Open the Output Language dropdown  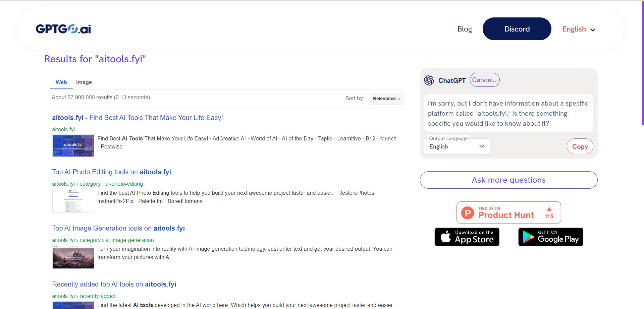[457, 146]
